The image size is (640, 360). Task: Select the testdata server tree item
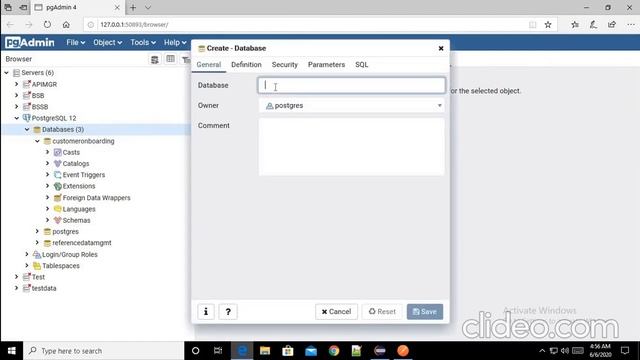(44, 288)
